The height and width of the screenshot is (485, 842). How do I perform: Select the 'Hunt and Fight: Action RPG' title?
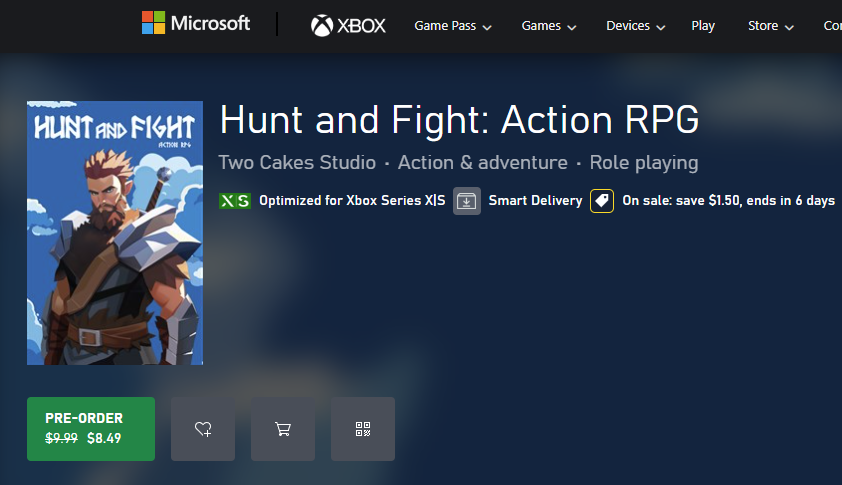[460, 119]
